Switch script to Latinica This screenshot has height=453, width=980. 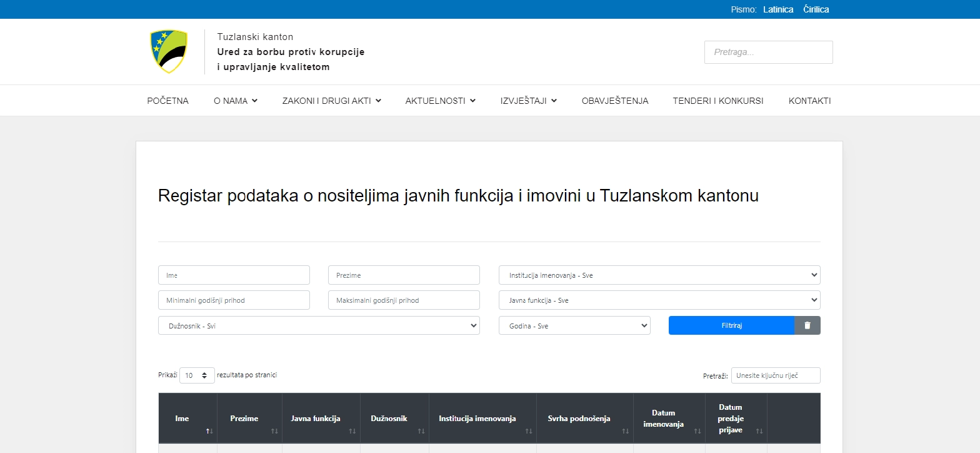point(778,9)
